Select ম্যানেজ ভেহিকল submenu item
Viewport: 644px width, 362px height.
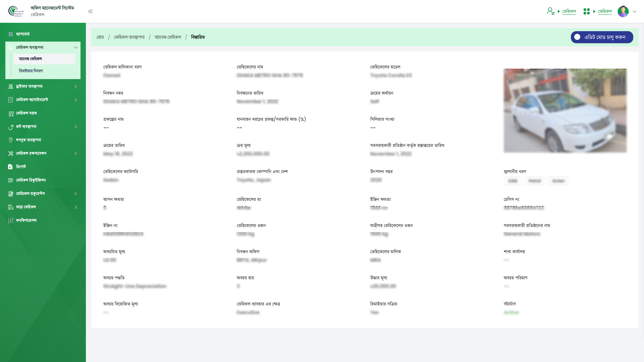44,59
